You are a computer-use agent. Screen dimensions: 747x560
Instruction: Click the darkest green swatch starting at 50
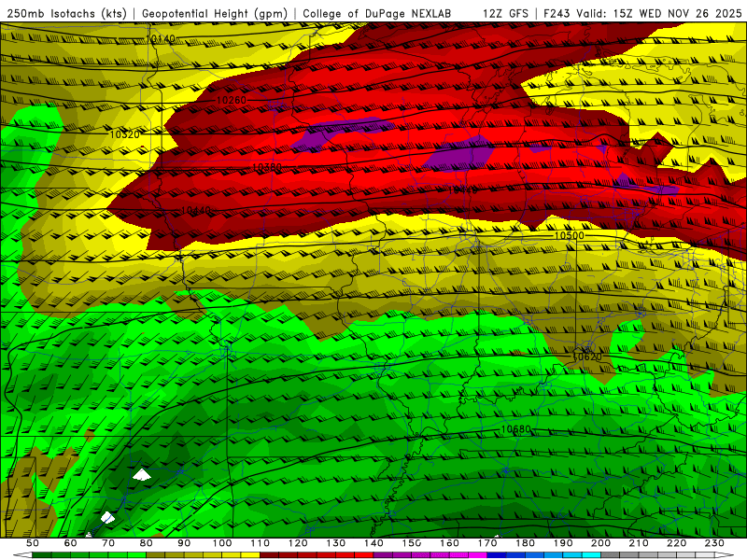[x=41, y=555]
